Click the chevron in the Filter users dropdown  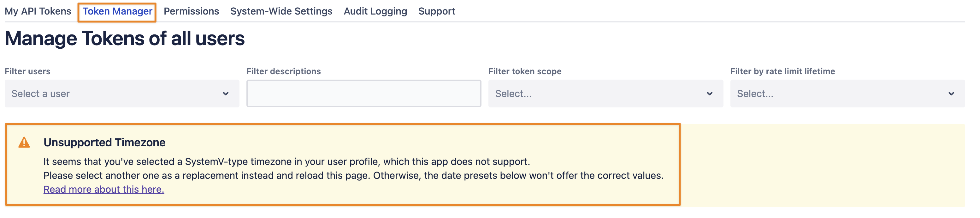[226, 94]
